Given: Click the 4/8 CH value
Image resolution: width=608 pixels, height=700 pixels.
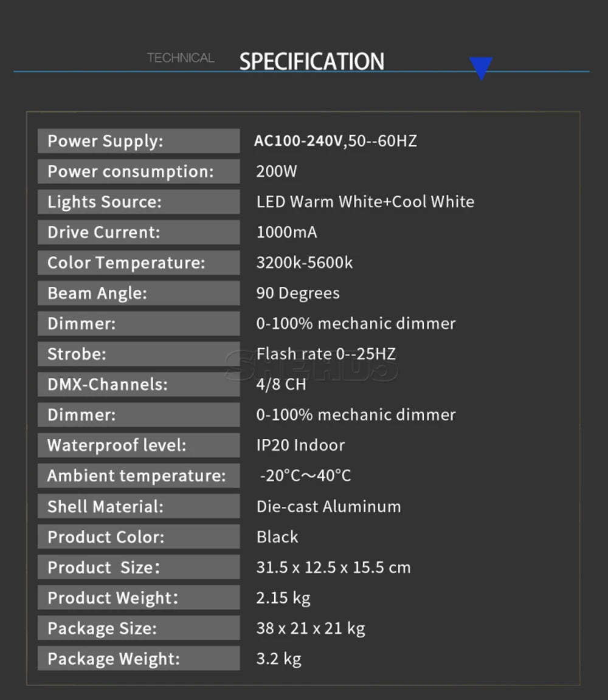Looking at the screenshot, I should click(282, 385).
